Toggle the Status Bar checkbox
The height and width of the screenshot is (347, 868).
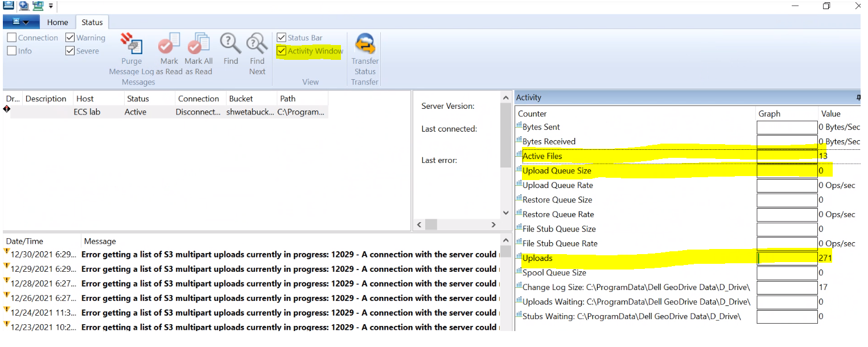tap(281, 38)
